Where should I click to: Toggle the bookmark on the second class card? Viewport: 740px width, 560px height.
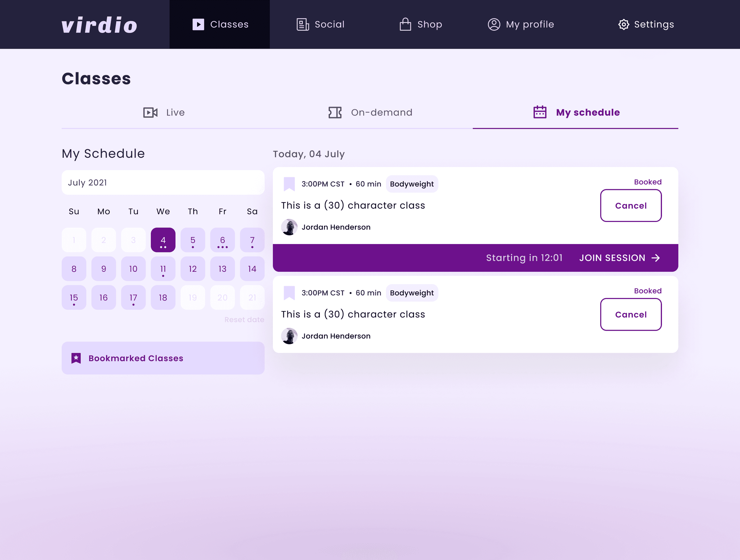pyautogui.click(x=289, y=292)
